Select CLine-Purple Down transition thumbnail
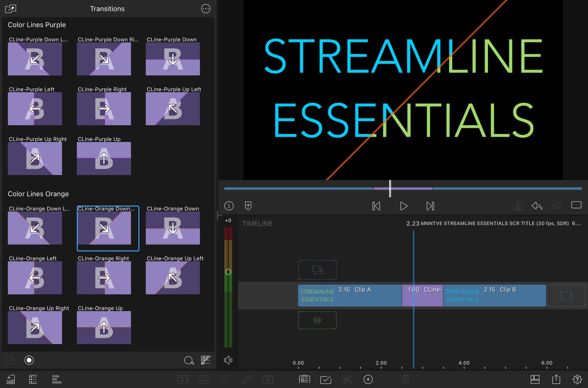The width and height of the screenshot is (588, 388). (x=173, y=59)
